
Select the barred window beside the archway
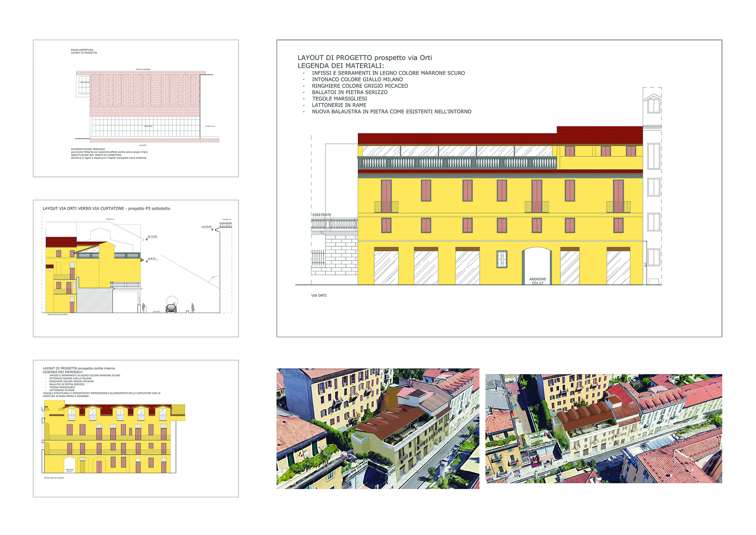pyautogui.click(x=502, y=259)
